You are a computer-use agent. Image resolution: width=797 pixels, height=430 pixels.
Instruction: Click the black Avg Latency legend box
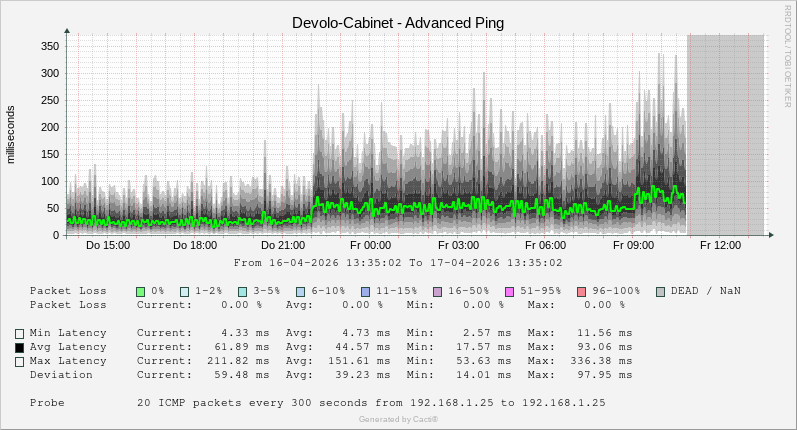click(x=19, y=348)
